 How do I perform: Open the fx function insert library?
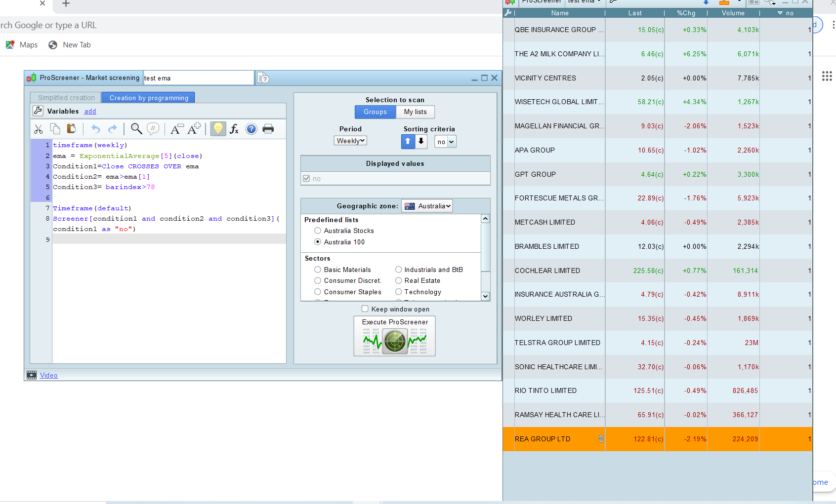(234, 129)
